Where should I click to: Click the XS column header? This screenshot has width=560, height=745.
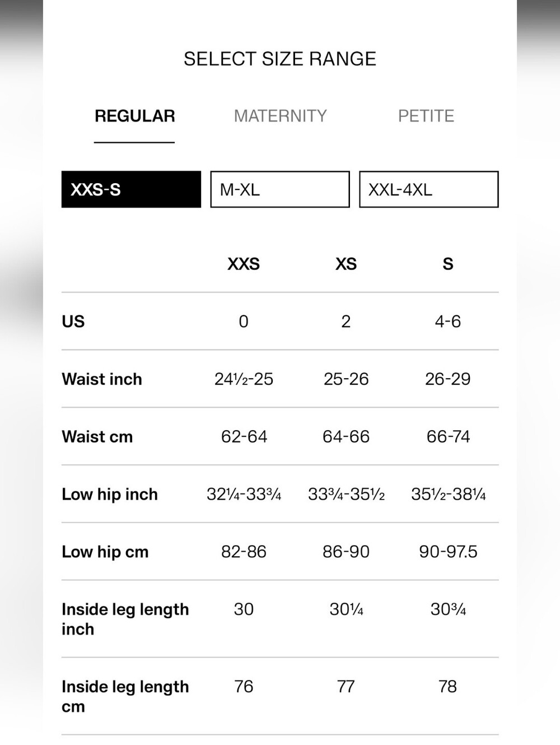pyautogui.click(x=346, y=264)
